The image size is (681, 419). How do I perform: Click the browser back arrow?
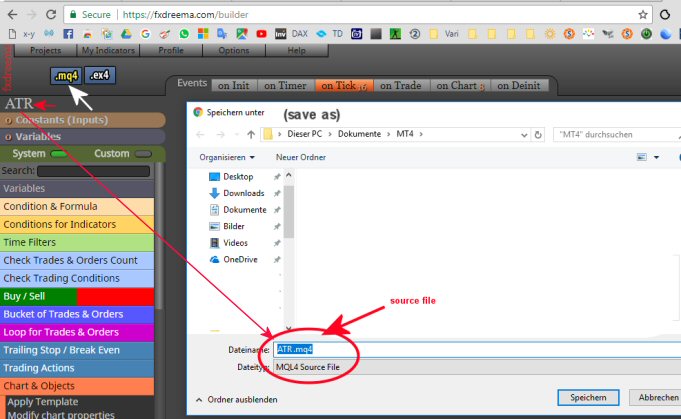click(12, 15)
